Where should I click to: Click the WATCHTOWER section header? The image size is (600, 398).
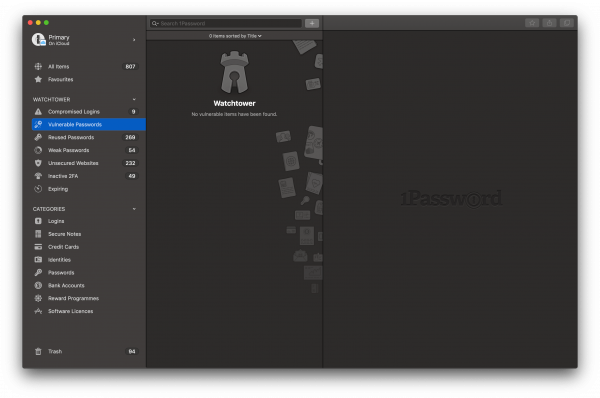pos(52,100)
